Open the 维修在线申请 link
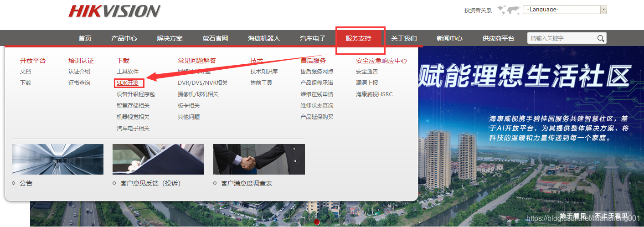Screen dimensions: 644x227 click(317, 94)
